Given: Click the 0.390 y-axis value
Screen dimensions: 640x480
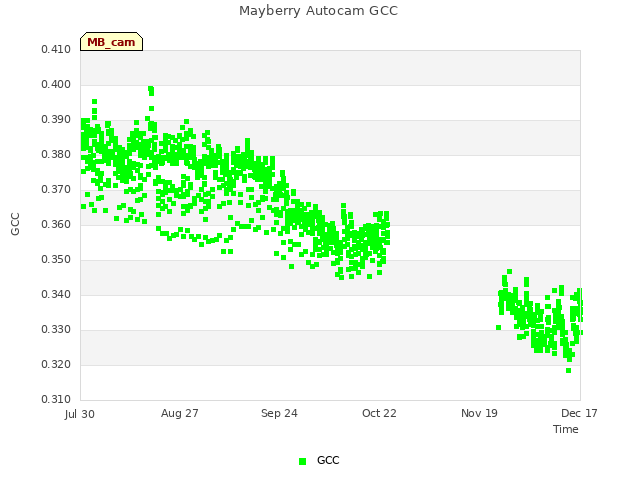Looking at the screenshot, I should pyautogui.click(x=56, y=120).
